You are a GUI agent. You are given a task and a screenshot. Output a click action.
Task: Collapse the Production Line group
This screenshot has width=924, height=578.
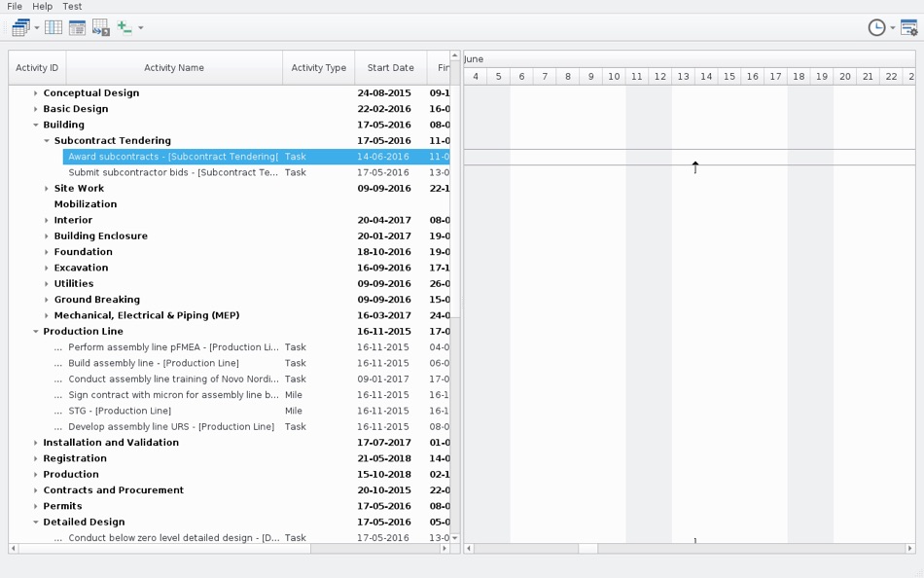(35, 332)
